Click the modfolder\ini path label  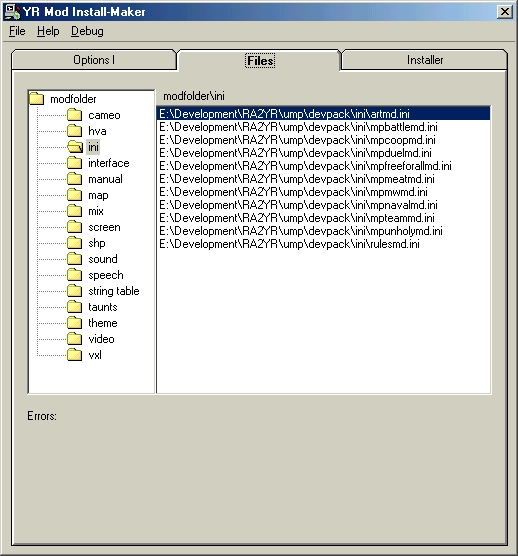(194, 96)
